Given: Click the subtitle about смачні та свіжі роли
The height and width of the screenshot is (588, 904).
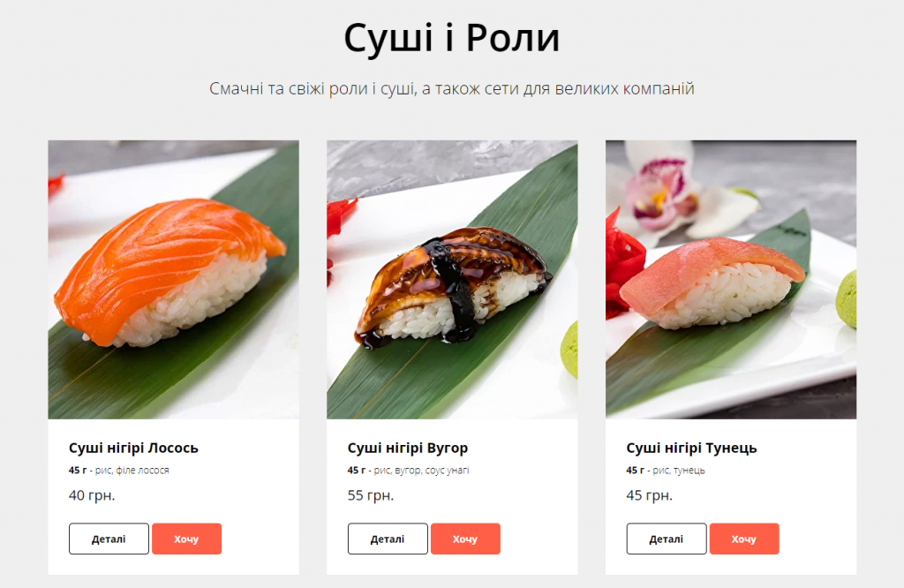Looking at the screenshot, I should [452, 89].
